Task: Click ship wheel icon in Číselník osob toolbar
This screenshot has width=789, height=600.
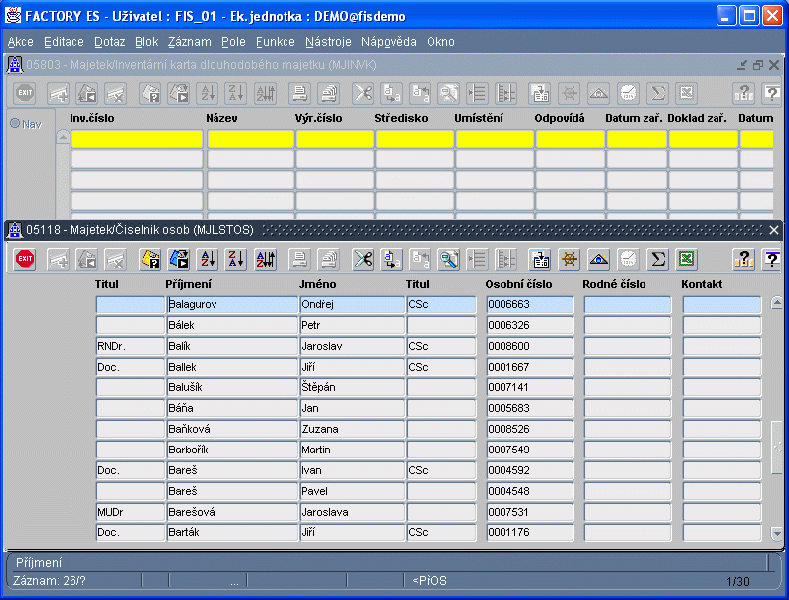Action: (569, 259)
